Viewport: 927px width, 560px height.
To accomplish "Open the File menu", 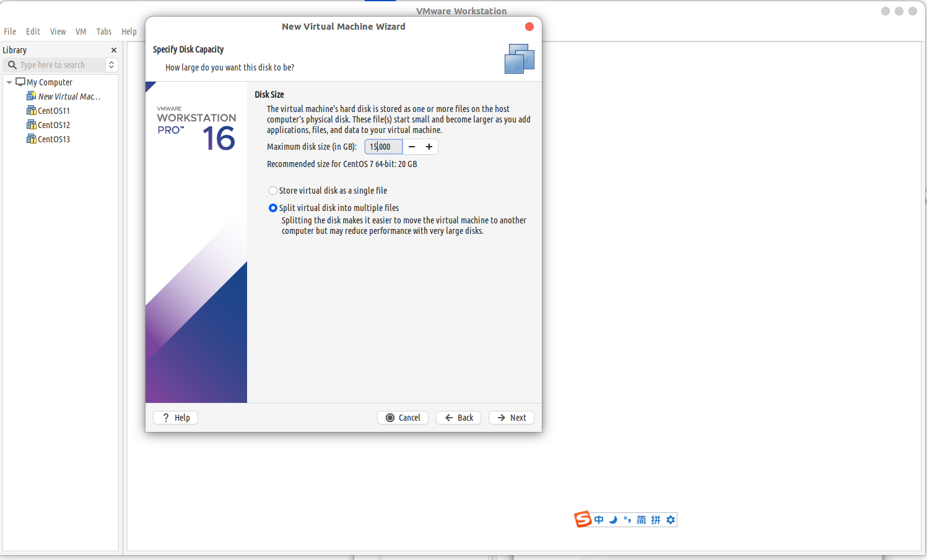I will point(10,32).
